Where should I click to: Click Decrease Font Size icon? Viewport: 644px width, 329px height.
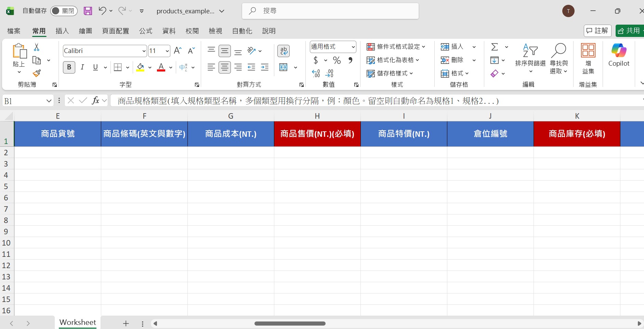tap(192, 51)
